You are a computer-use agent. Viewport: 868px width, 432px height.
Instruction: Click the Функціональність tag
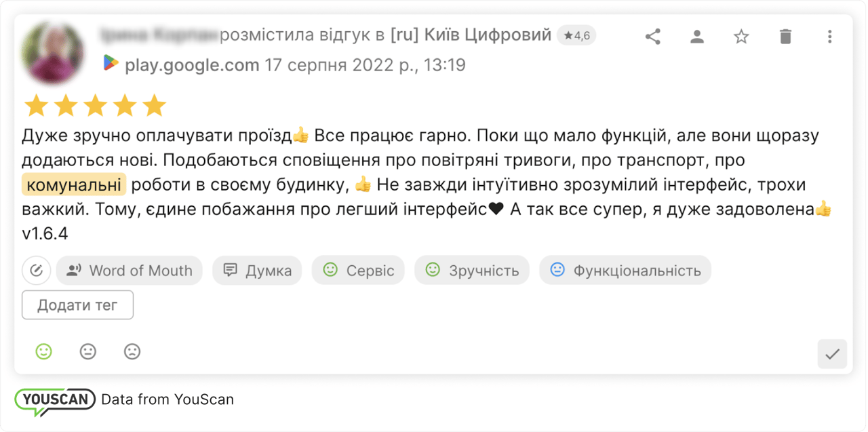pyautogui.click(x=625, y=270)
